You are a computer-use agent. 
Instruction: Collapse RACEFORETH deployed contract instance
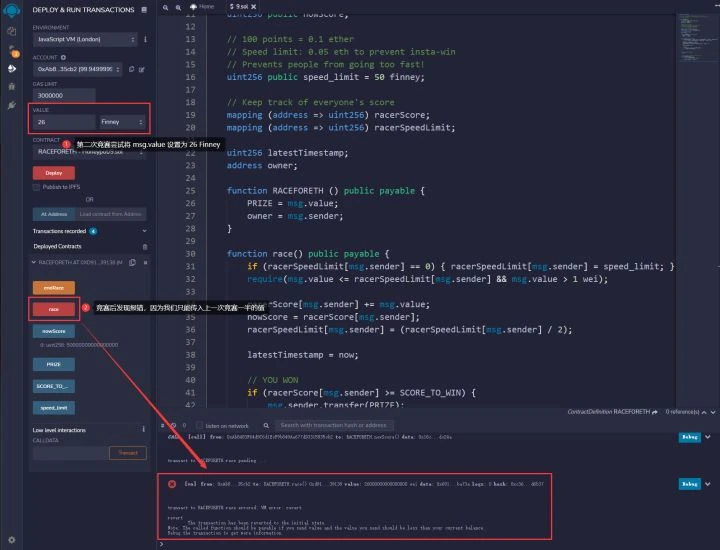click(34, 262)
